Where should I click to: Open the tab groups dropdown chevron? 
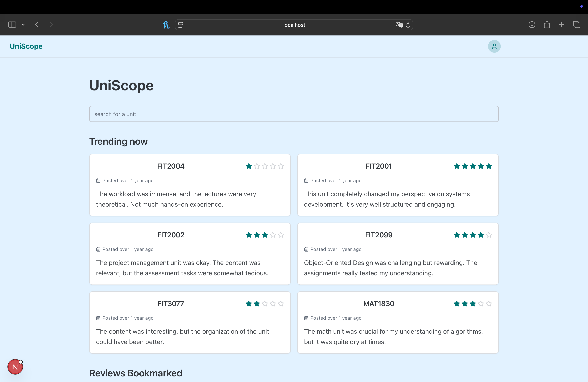[23, 24]
